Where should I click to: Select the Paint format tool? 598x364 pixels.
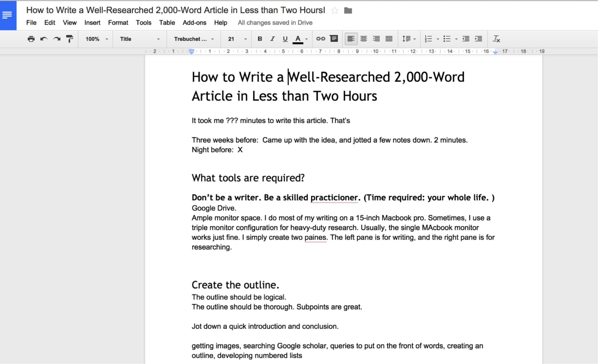[69, 39]
